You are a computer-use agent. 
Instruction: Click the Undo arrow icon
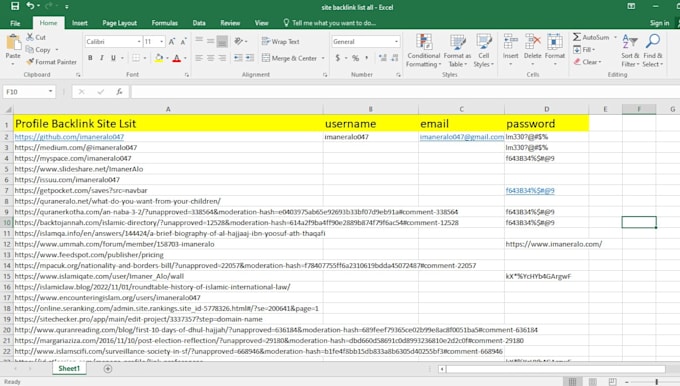click(x=30, y=6)
